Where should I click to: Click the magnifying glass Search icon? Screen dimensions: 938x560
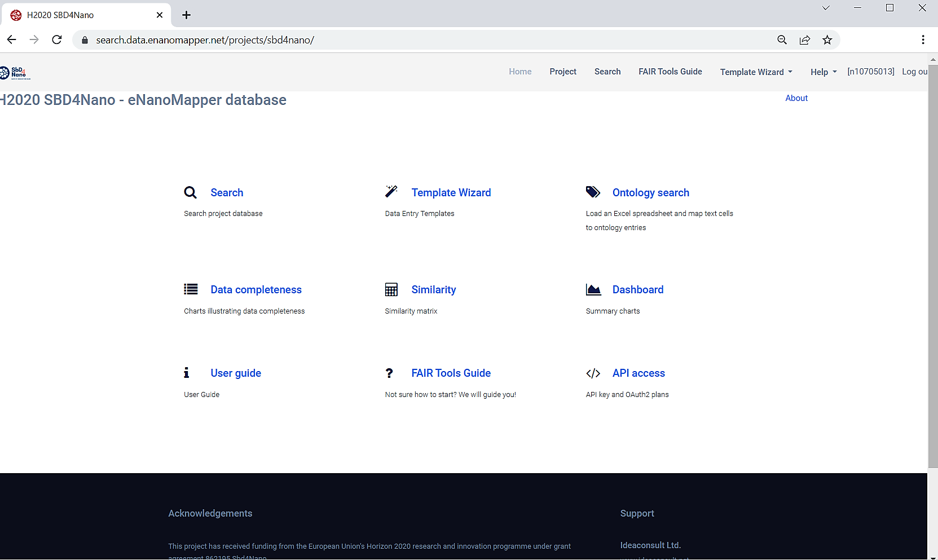tap(191, 193)
